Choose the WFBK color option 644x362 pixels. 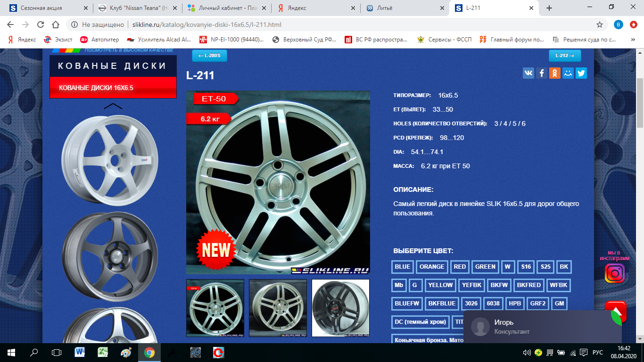pyautogui.click(x=558, y=285)
